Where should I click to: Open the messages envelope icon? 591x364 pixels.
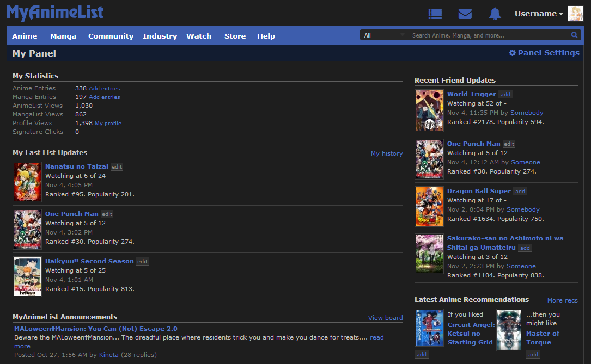pyautogui.click(x=465, y=14)
